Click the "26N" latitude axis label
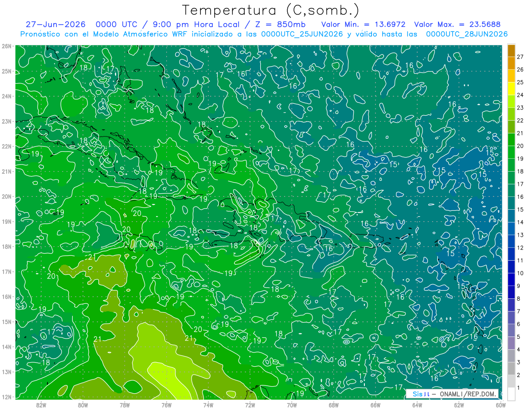532x411 pixels. click(x=6, y=46)
